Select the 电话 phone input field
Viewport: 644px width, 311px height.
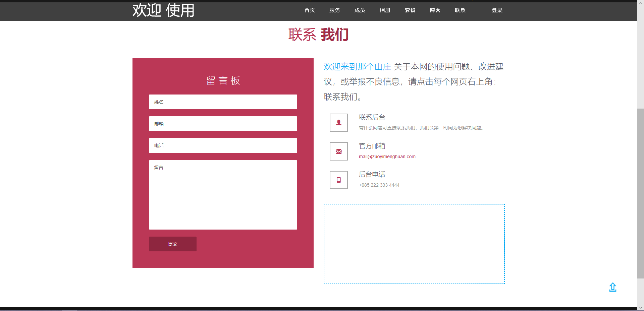[223, 146]
